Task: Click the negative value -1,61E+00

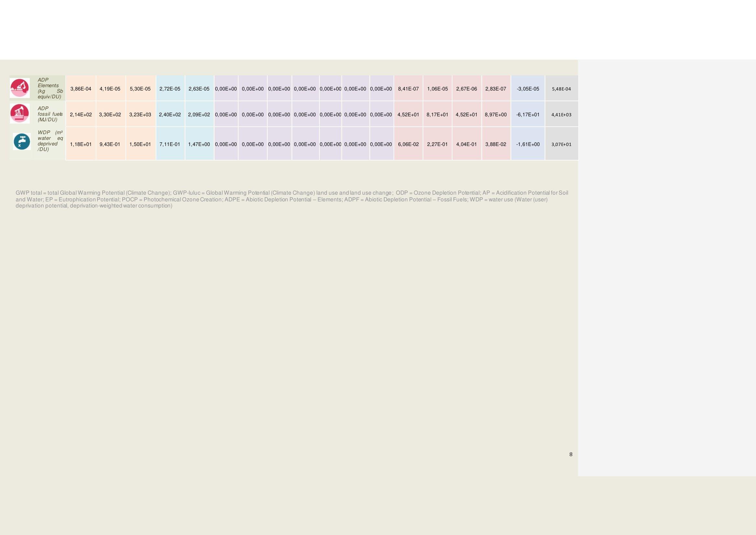Action: tap(528, 144)
